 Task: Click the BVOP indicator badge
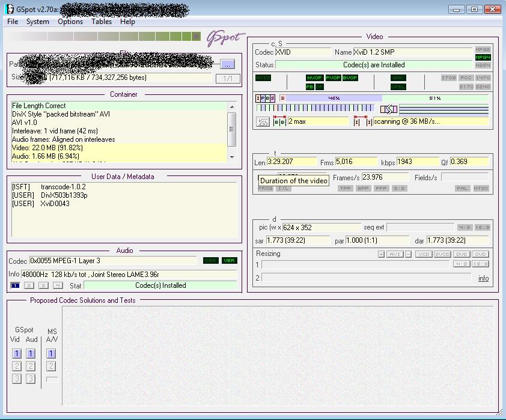pyautogui.click(x=350, y=78)
